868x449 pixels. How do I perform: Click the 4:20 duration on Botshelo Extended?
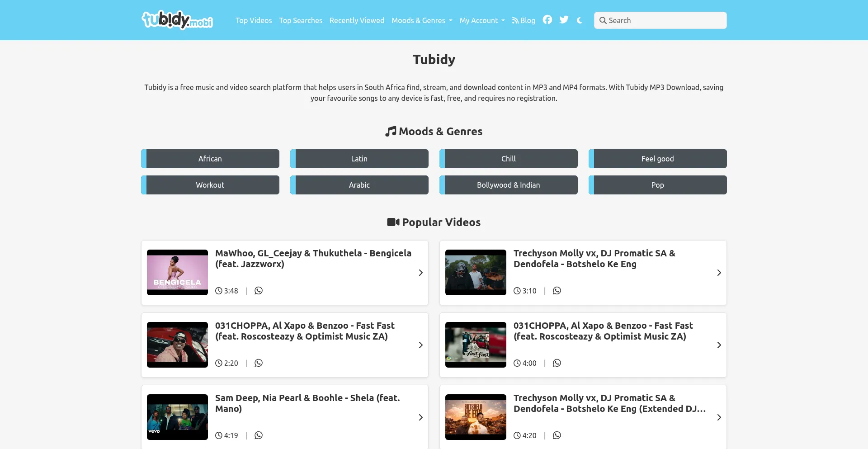click(x=525, y=435)
